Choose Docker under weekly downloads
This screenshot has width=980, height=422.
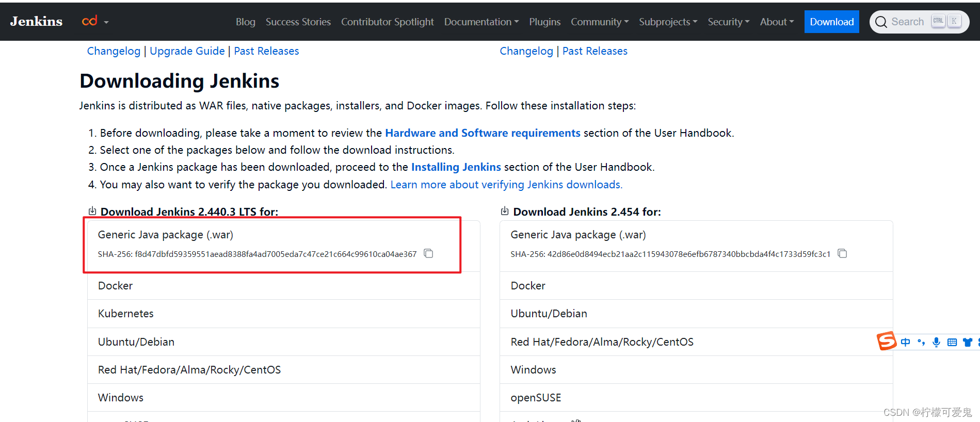pos(696,286)
